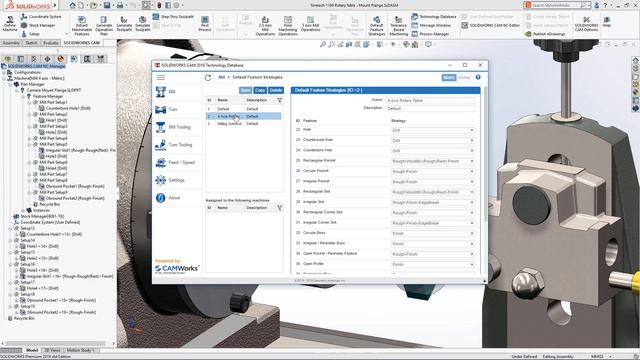Click refresh icon in Technology Database
This screenshot has width=640, height=360.
coord(208,78)
